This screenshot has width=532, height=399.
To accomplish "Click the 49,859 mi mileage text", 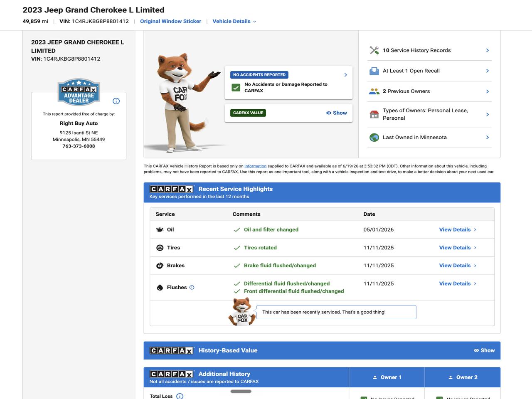I will click(x=35, y=21).
